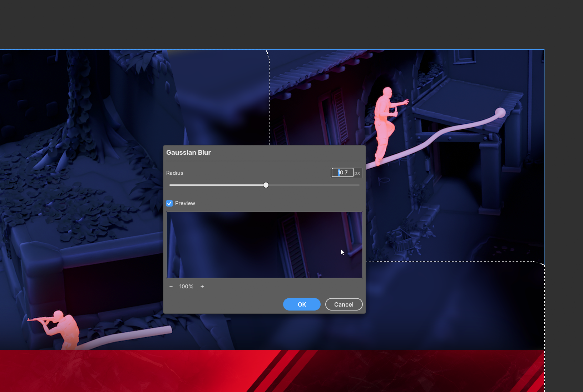Click the Gaussian Blur preview thumbnail

[265, 245]
